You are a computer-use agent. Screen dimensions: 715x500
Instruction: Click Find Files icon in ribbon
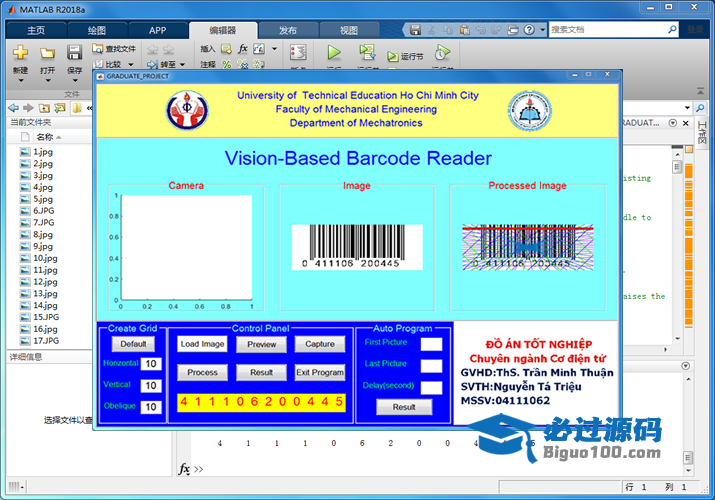click(x=98, y=48)
